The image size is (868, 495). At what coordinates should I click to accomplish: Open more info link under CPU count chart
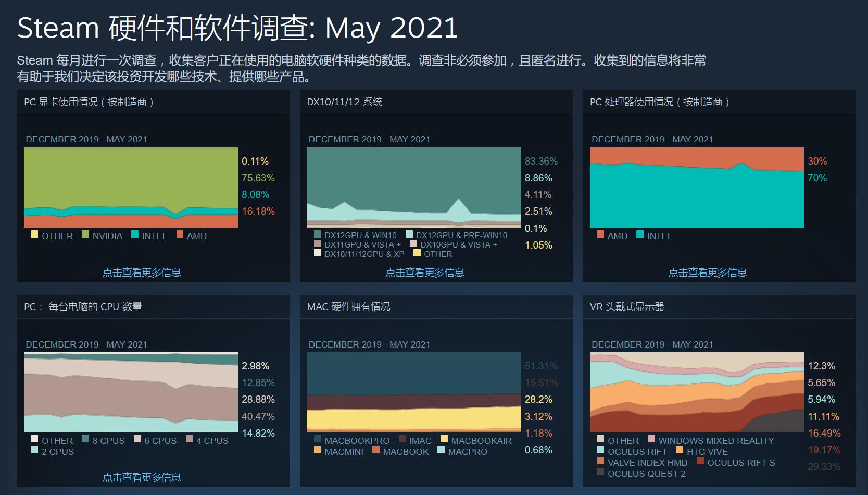click(142, 477)
